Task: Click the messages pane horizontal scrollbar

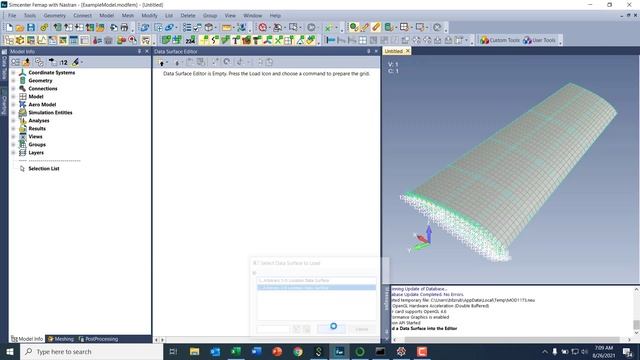Action: (512, 340)
